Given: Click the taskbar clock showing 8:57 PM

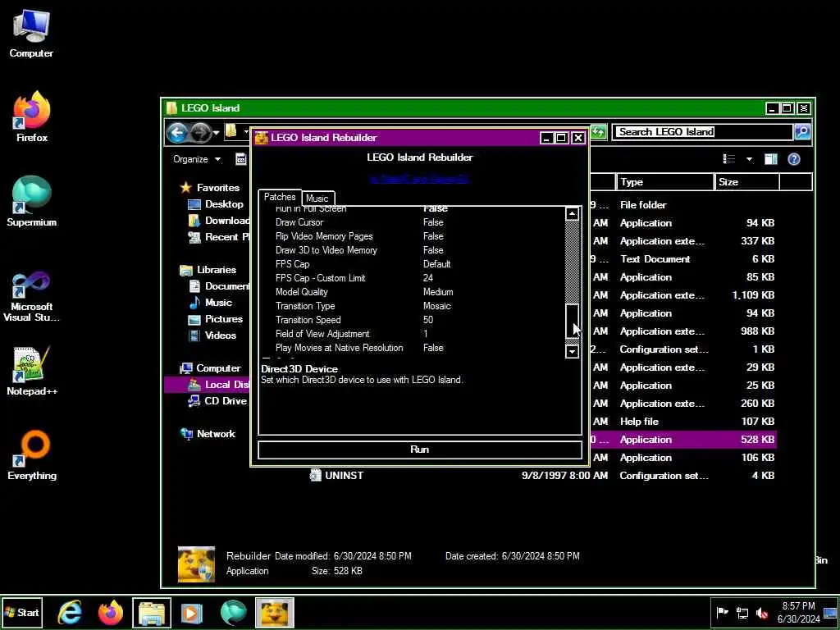Looking at the screenshot, I should tap(798, 612).
